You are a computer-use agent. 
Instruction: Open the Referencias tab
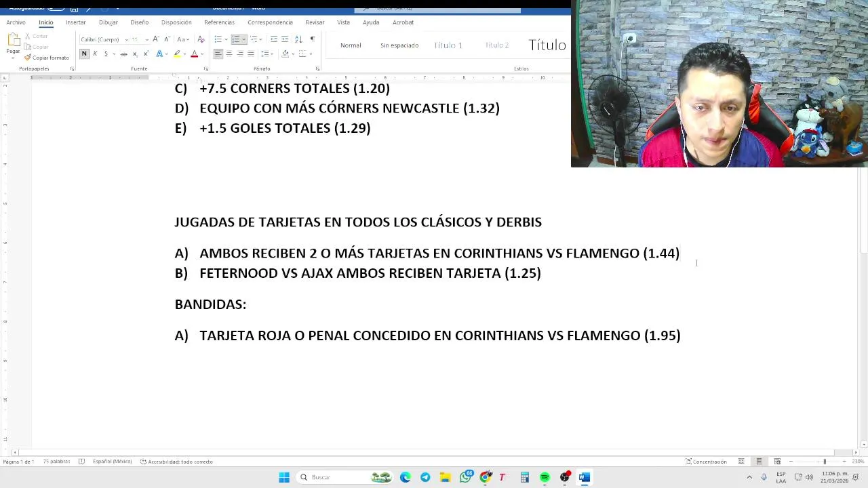(219, 22)
